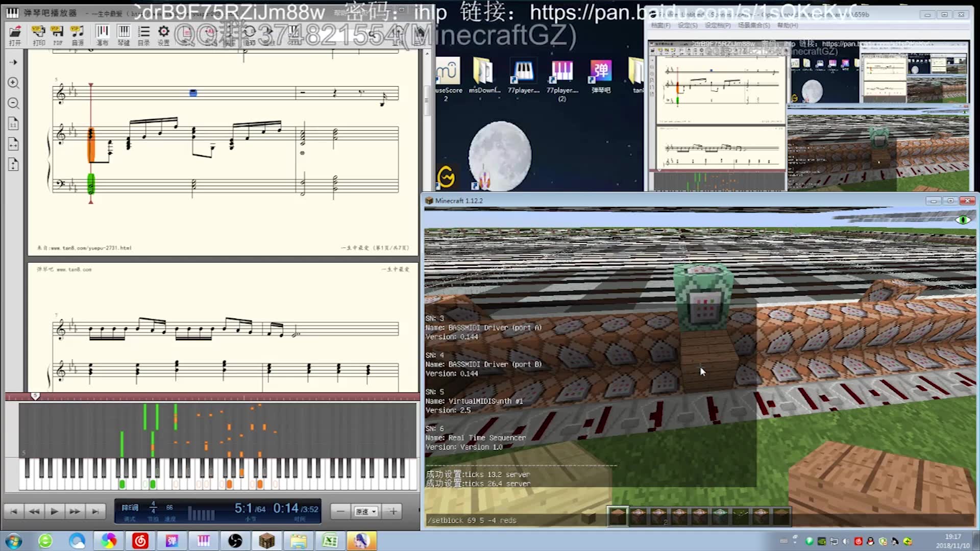Click the 打印 print icon

pos(38,35)
